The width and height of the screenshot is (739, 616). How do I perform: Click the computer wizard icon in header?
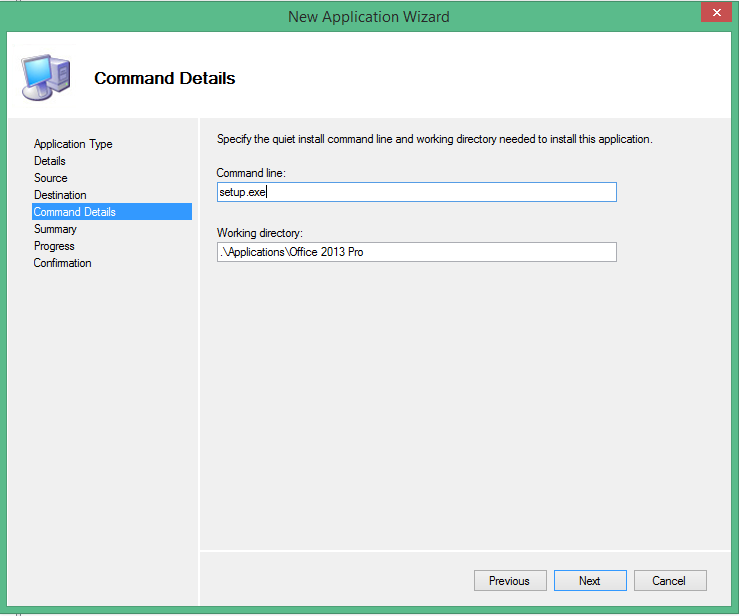tap(44, 77)
